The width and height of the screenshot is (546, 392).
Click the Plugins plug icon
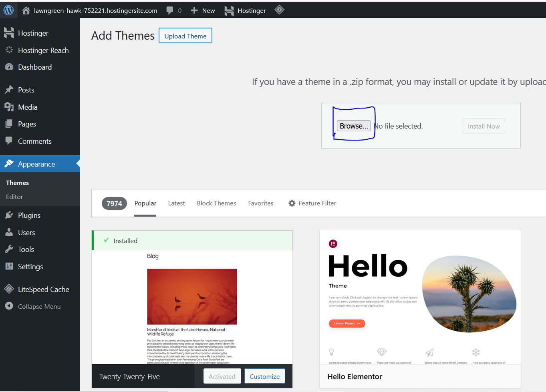[9, 215]
